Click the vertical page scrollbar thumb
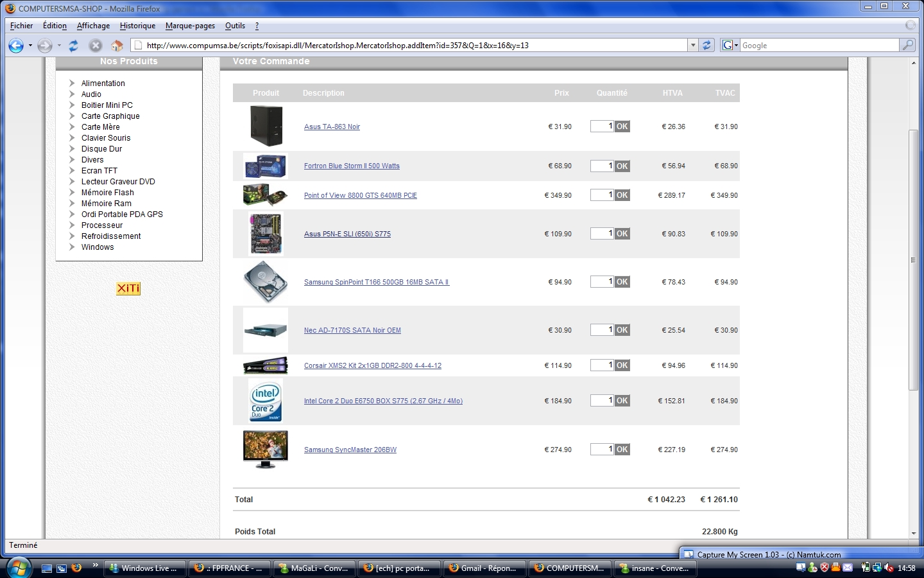This screenshot has width=924, height=578. pos(913,260)
